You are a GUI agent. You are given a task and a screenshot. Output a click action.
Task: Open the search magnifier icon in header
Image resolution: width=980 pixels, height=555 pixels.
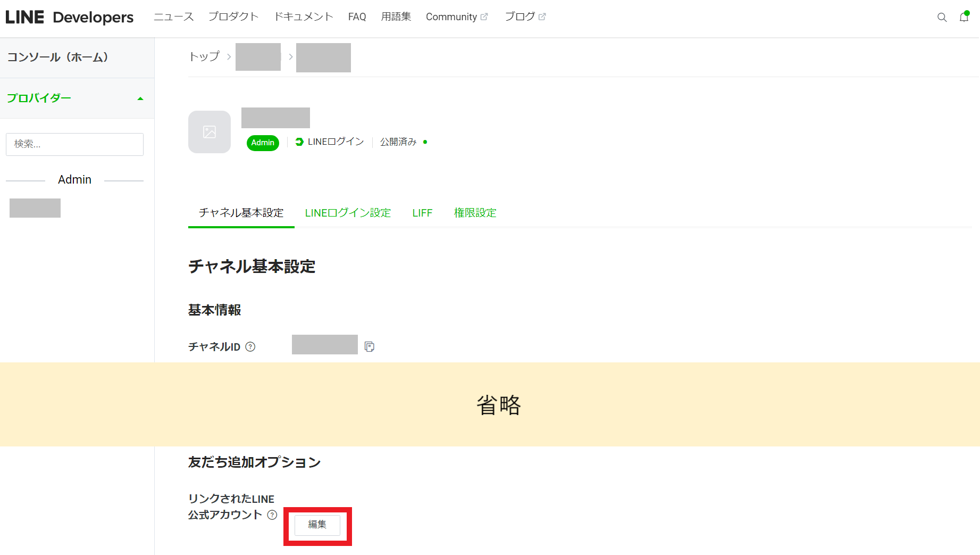click(x=942, y=17)
